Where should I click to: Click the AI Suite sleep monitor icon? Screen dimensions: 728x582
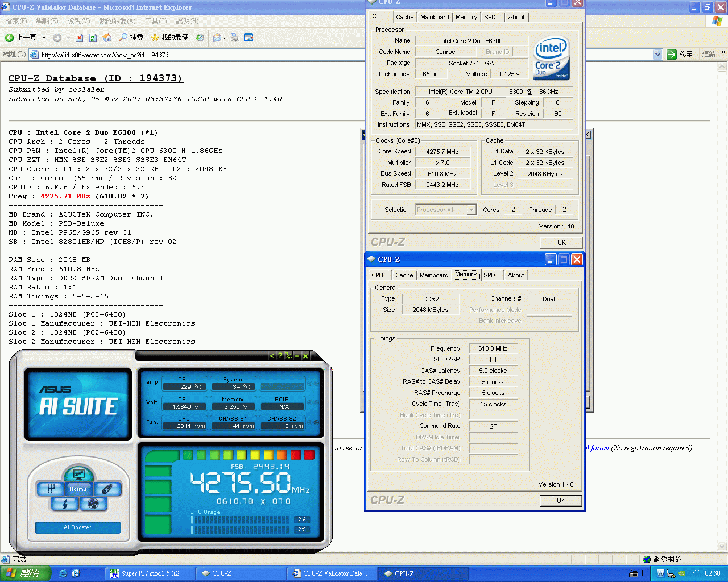pyautogui.click(x=78, y=473)
